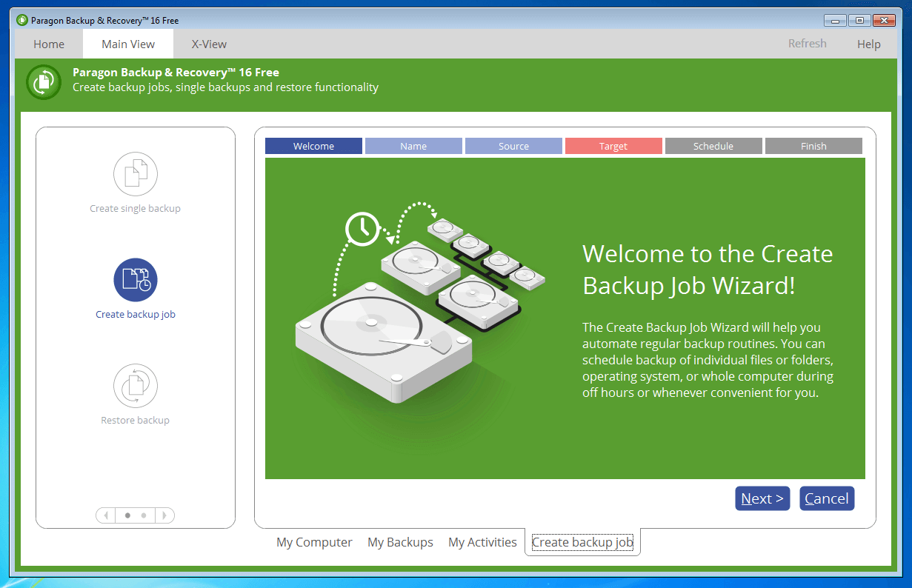The height and width of the screenshot is (588, 912).
Task: Select second page dot in sidebar pager
Action: tap(144, 515)
